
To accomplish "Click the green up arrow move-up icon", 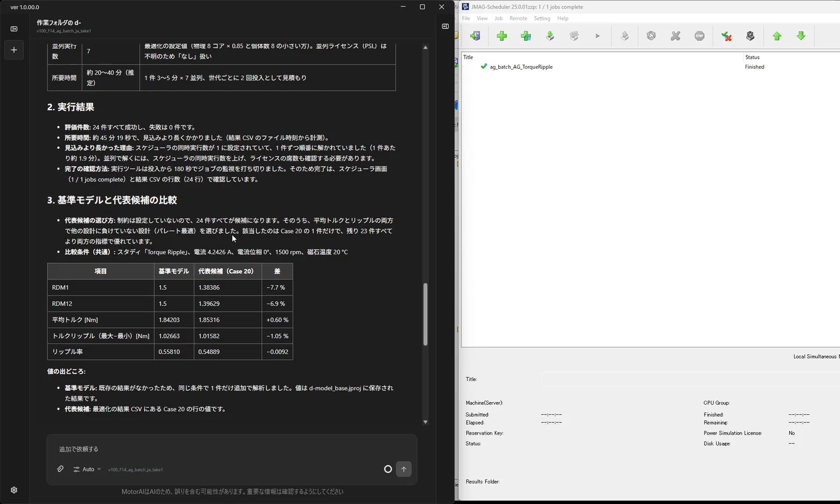I will point(777,36).
